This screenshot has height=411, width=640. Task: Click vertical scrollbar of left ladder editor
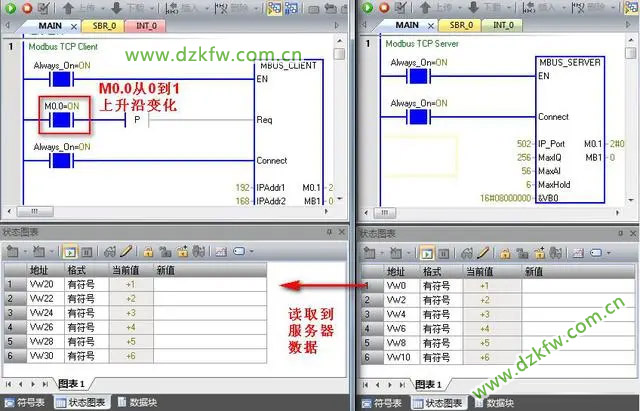click(340, 130)
